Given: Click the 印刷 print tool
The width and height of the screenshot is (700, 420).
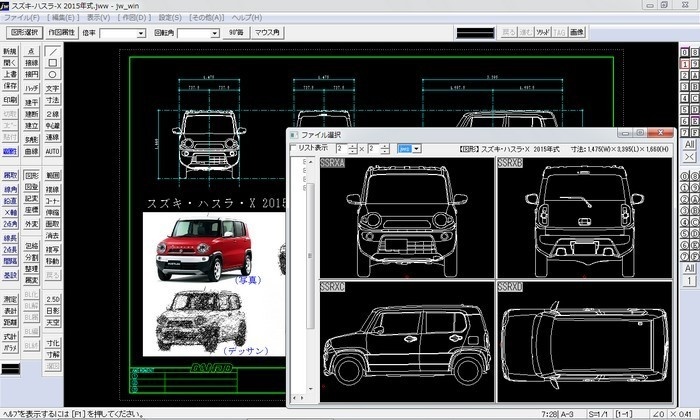Looking at the screenshot, I should tap(10, 100).
